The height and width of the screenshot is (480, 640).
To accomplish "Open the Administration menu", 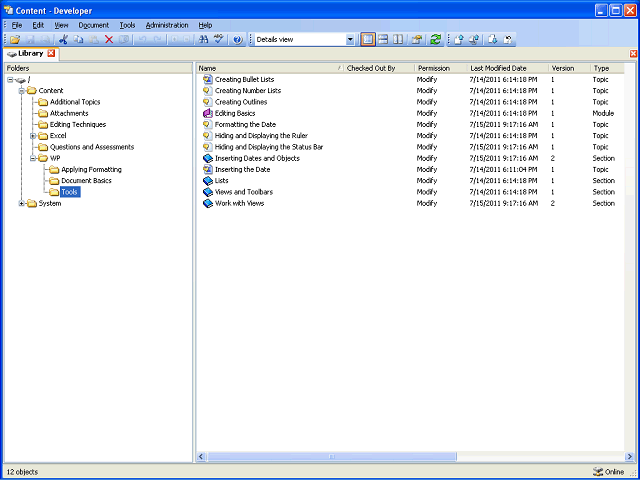I will click(167, 25).
